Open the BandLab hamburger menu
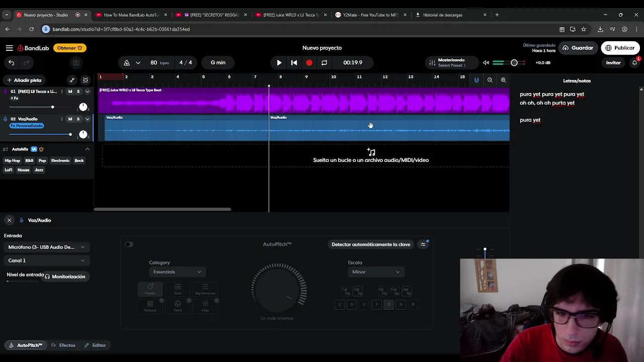The width and height of the screenshot is (644, 362). click(9, 48)
